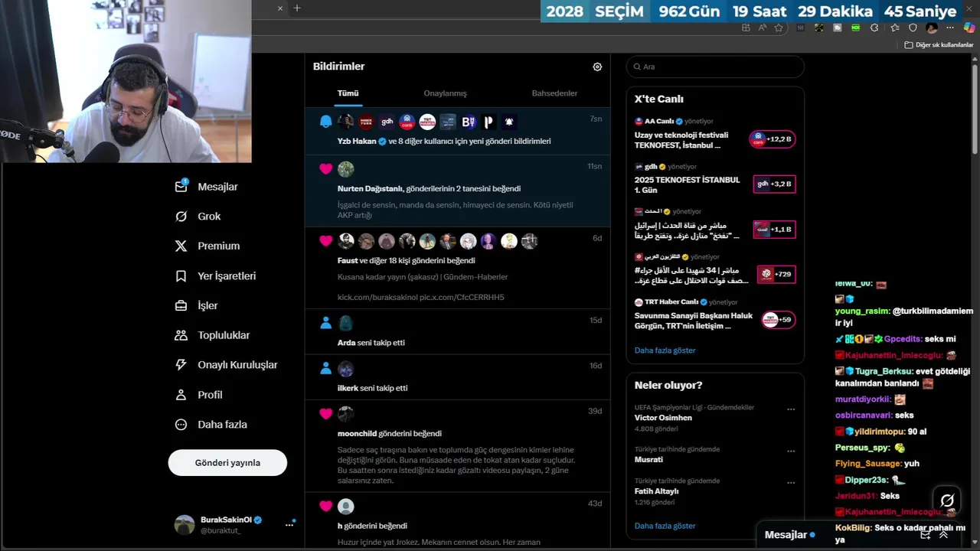
Task: Switch to Bahsedenler notifications tab
Action: (554, 93)
